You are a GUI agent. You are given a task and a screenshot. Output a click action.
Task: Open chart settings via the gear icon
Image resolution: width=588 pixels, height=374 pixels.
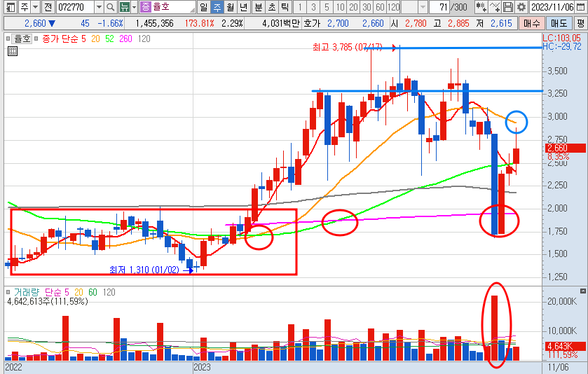[521, 7]
